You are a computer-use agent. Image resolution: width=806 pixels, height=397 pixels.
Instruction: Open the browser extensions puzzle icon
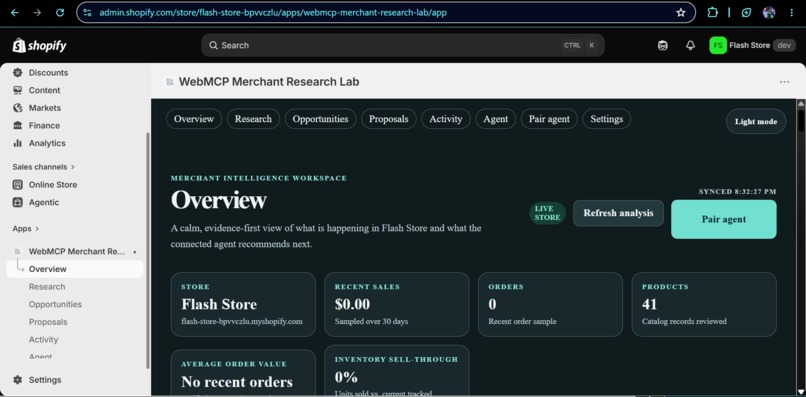coord(712,12)
